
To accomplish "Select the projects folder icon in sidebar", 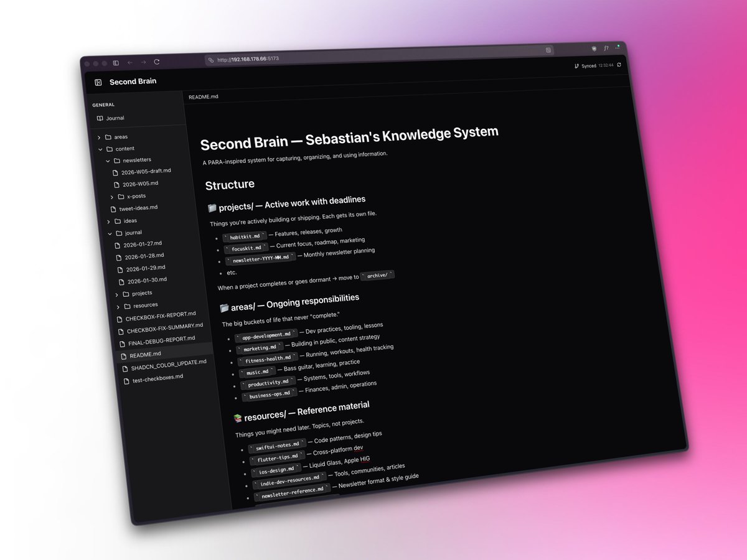I will pyautogui.click(x=126, y=294).
